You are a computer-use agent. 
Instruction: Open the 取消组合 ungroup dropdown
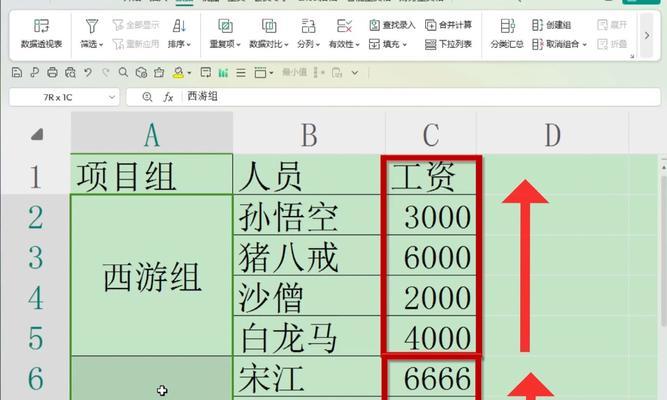(x=585, y=44)
